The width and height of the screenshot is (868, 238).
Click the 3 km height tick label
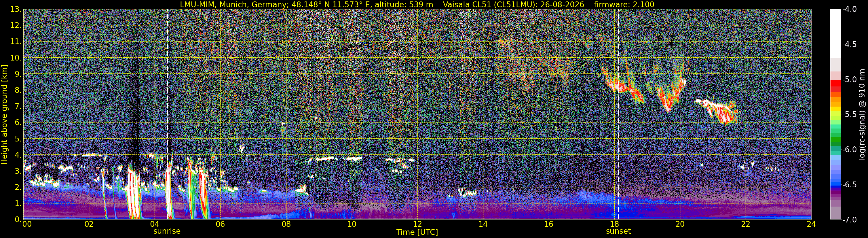click(18, 171)
